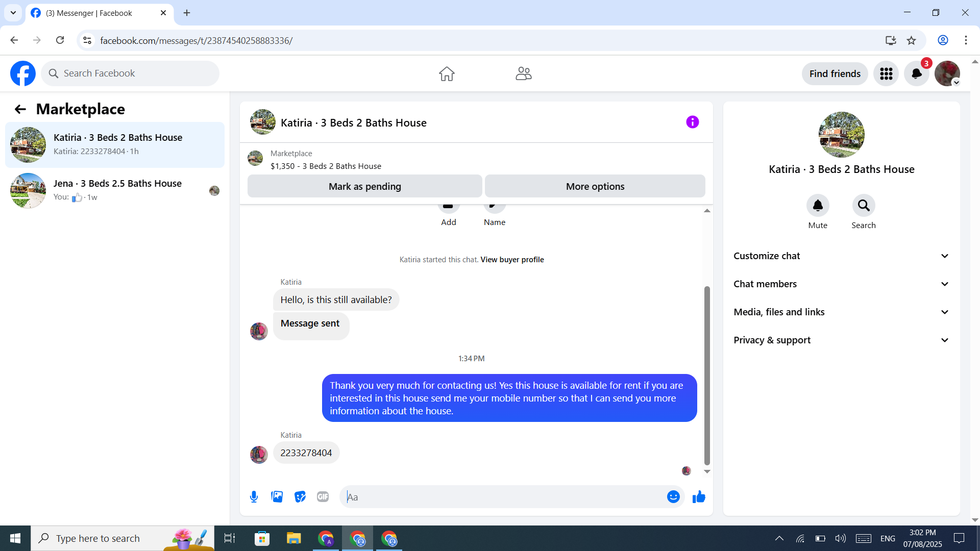Screen dimensions: 980x551
Task: Open the notifications bell with badge
Action: (917, 73)
